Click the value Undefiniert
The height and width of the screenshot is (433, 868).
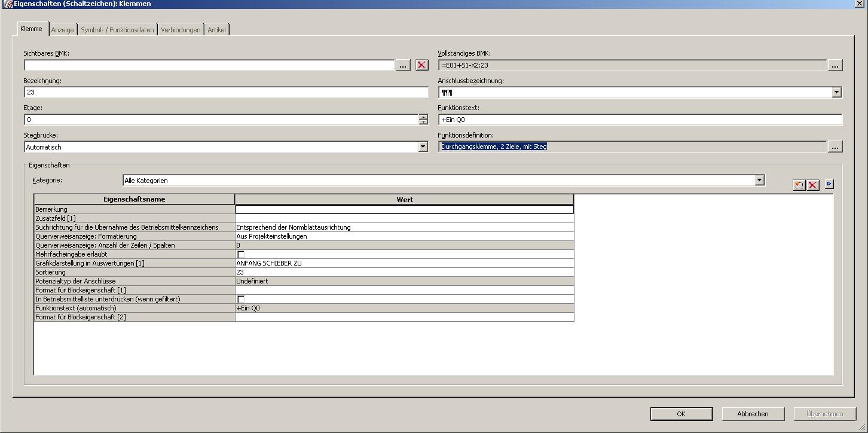(405, 281)
